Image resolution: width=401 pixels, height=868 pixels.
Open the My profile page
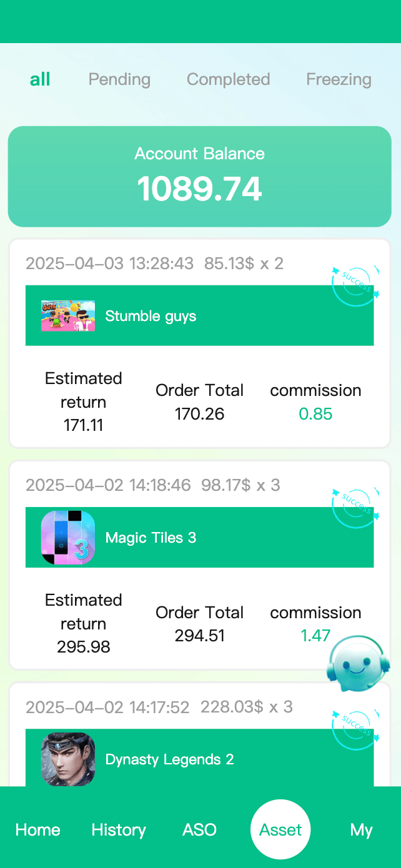click(361, 830)
